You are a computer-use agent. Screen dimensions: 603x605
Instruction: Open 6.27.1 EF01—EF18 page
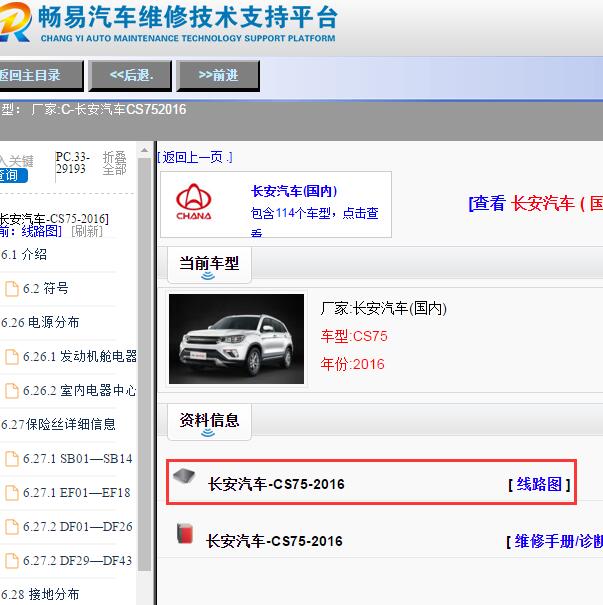coord(76,492)
